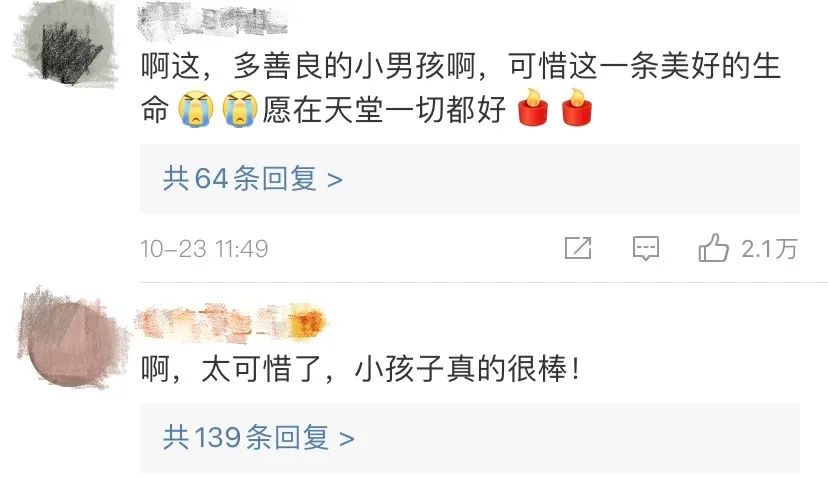Click the chevron after 共64条回复
This screenshot has width=828, height=478.
tap(335, 180)
